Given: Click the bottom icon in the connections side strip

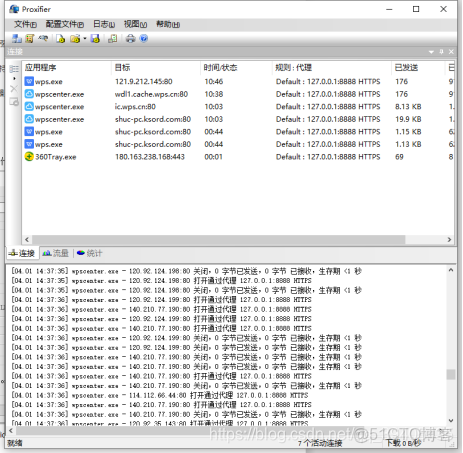Looking at the screenshot, I should click(x=14, y=101).
